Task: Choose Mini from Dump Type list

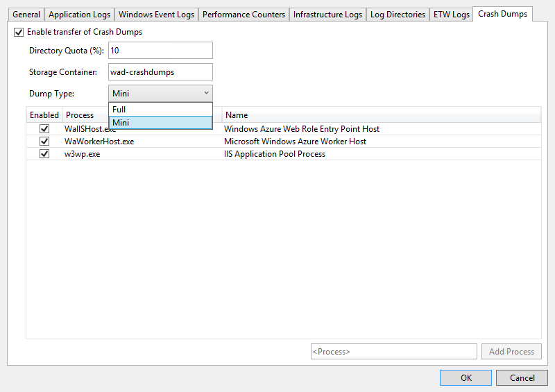Action: [x=160, y=123]
